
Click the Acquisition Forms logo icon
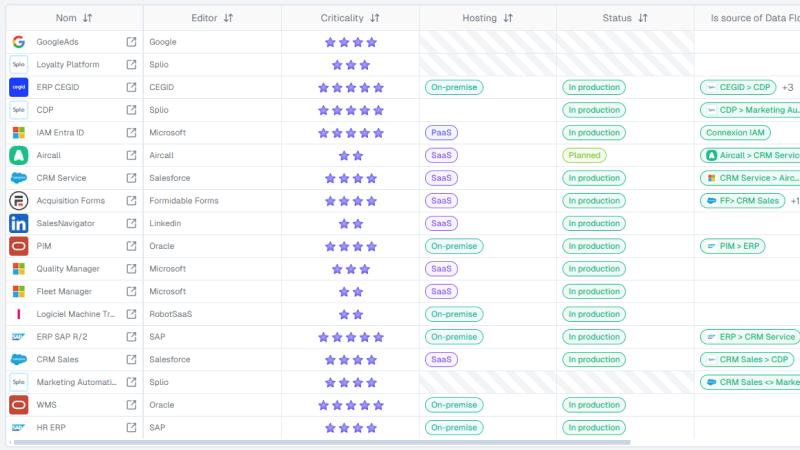tap(18, 201)
